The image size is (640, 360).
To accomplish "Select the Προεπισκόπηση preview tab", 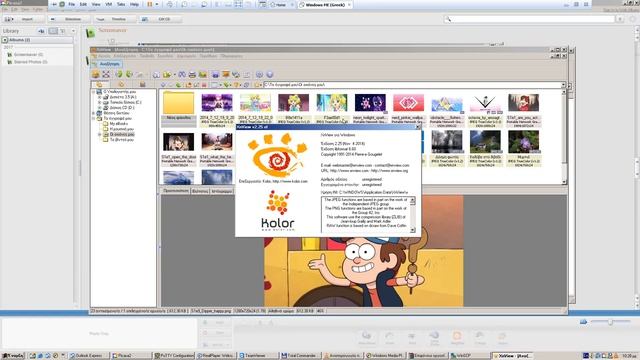I will 176,191.
